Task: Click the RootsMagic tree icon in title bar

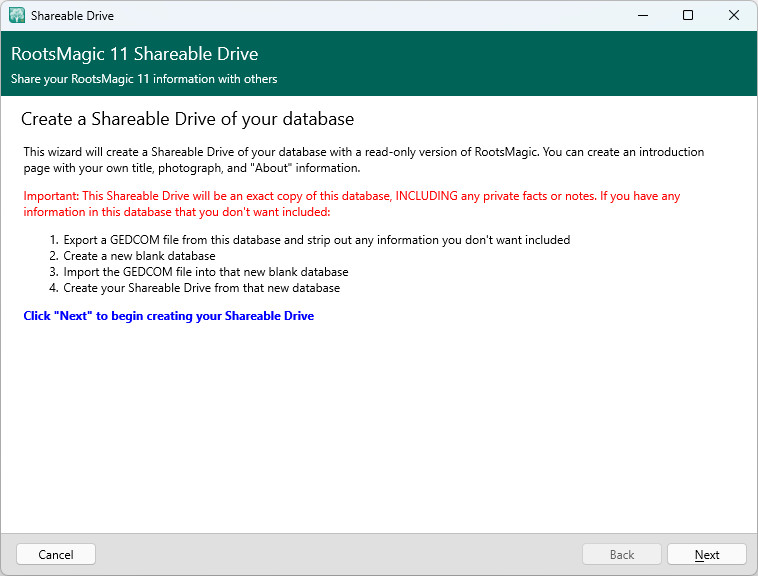Action: [x=17, y=15]
